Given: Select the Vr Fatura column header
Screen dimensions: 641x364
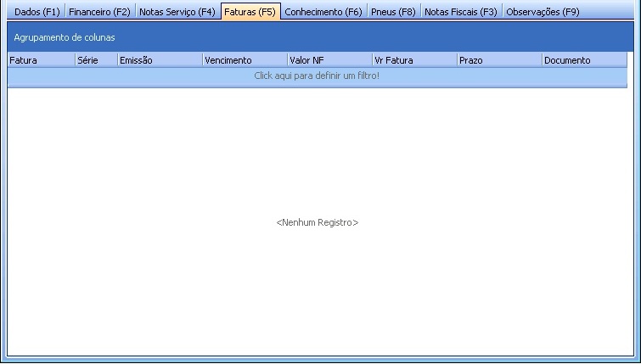Looking at the screenshot, I should (x=414, y=60).
